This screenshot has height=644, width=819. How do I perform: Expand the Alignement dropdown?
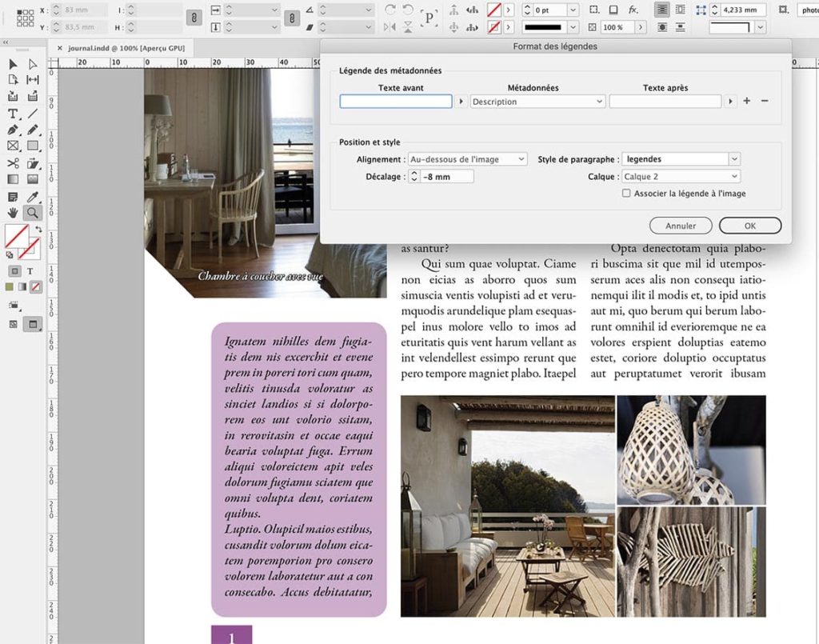click(x=467, y=159)
